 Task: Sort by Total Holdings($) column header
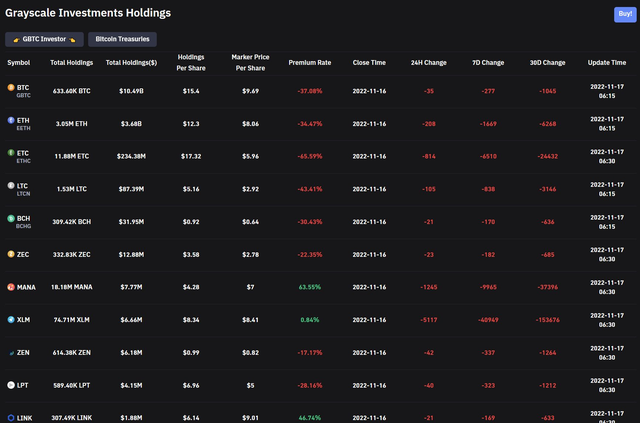pyautogui.click(x=132, y=62)
